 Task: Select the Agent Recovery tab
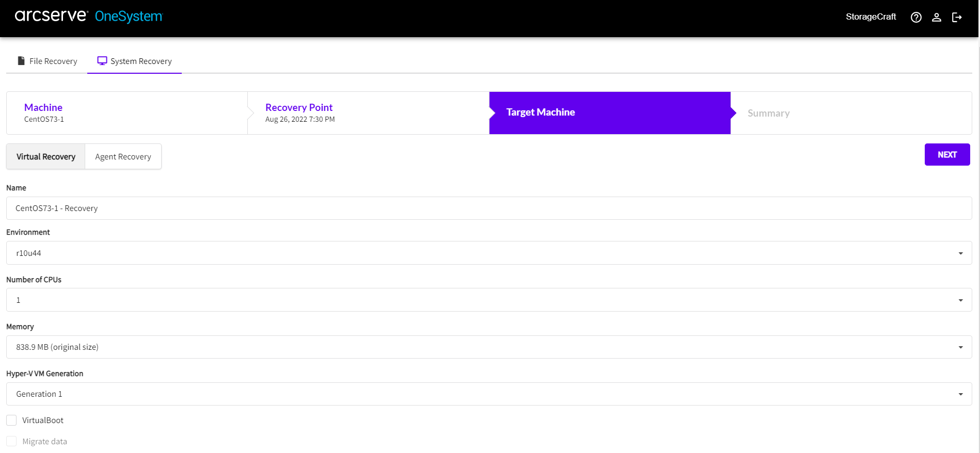tap(123, 157)
